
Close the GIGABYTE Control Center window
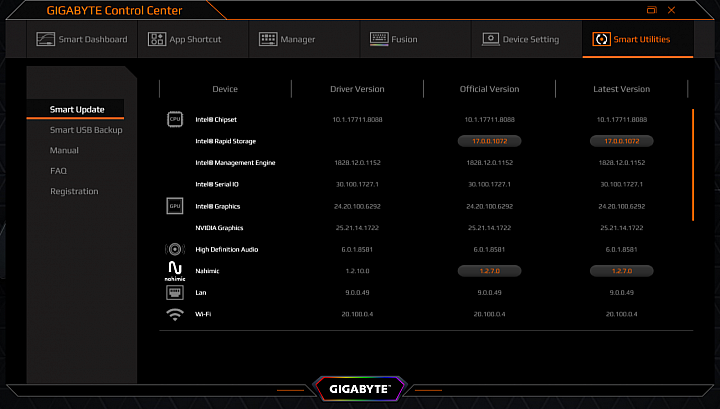click(x=671, y=10)
